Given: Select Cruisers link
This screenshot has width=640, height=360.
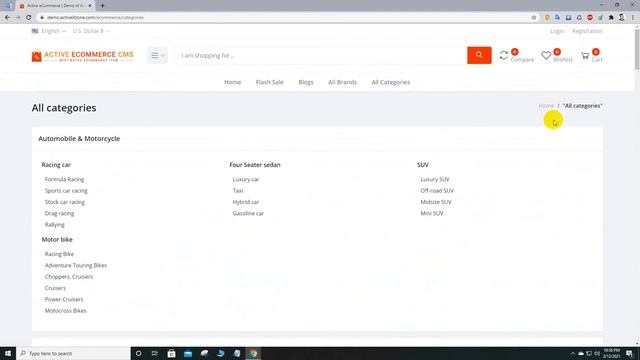Looking at the screenshot, I should pos(55,288).
